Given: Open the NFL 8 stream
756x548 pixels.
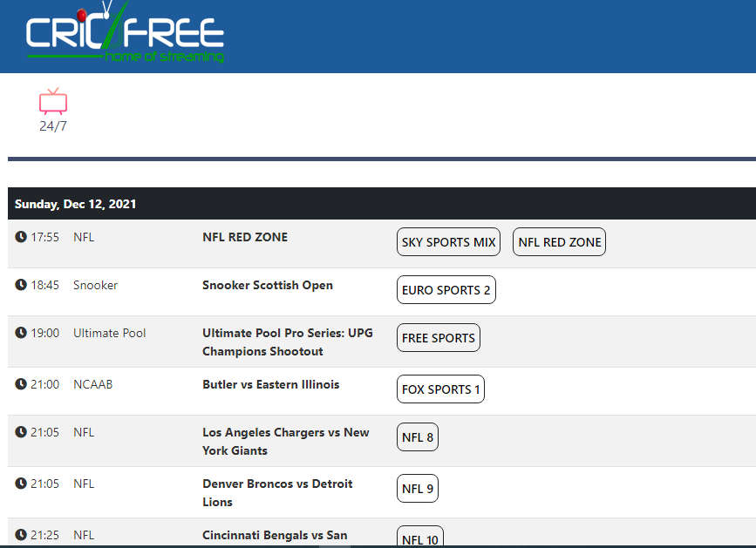Looking at the screenshot, I should point(418,437).
